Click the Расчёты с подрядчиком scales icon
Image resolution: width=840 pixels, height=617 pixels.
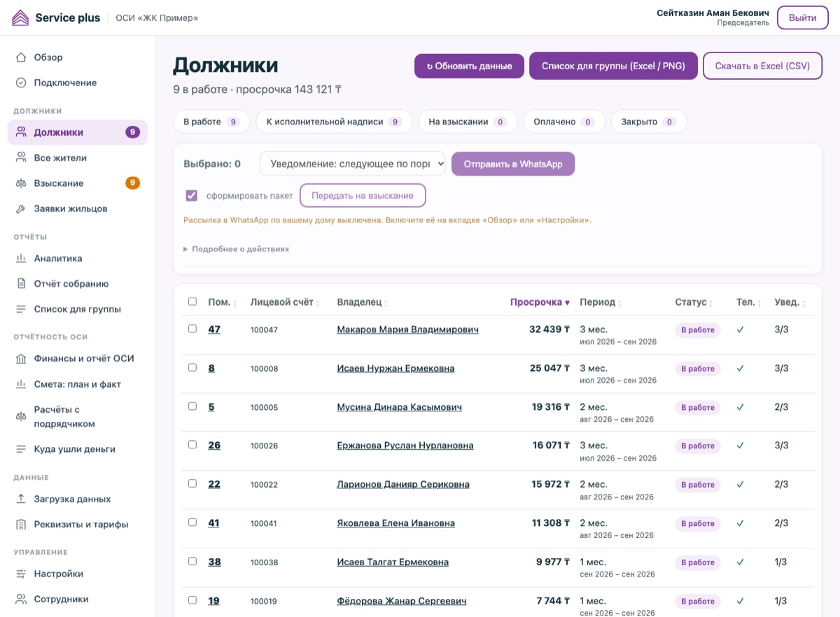(21, 417)
